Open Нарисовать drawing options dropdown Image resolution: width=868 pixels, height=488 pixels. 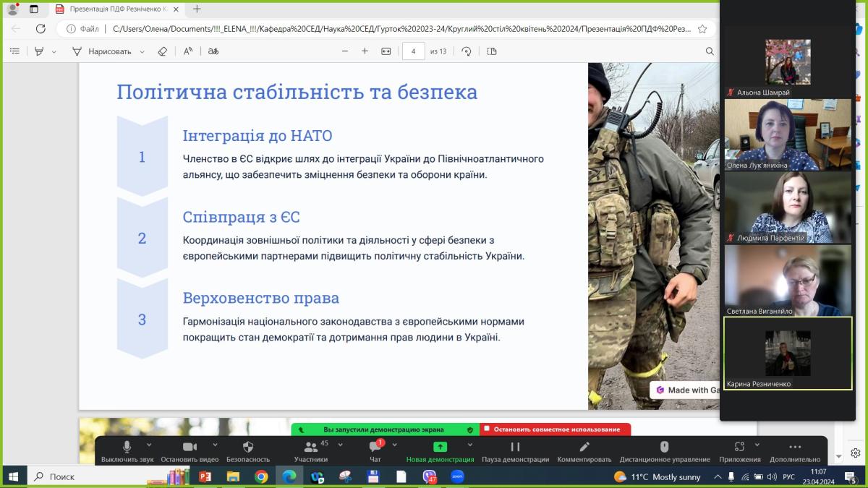(142, 51)
